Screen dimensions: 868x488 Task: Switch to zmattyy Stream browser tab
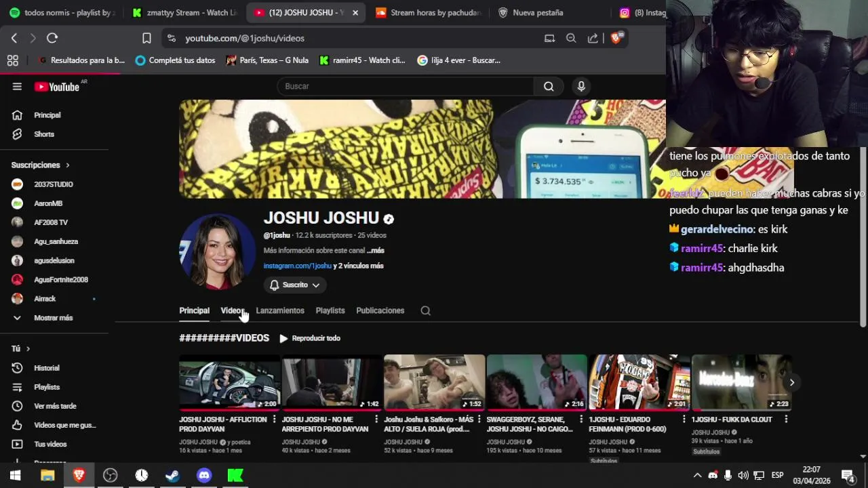click(184, 12)
